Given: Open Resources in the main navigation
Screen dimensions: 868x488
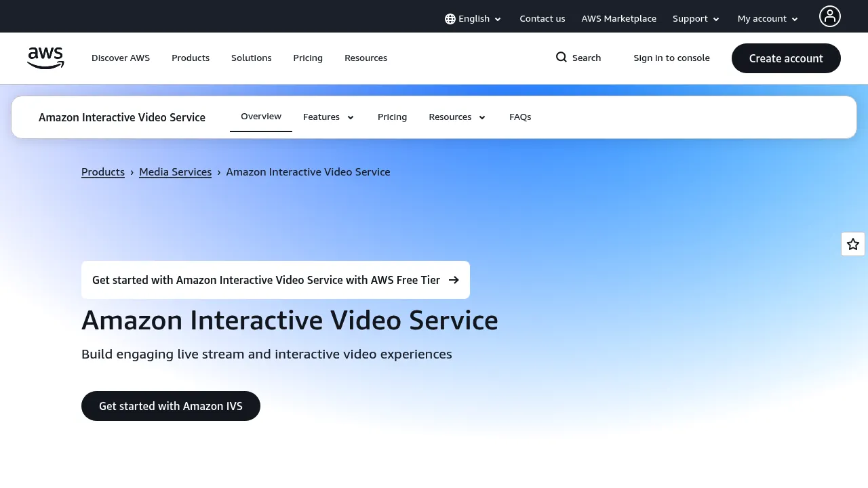Looking at the screenshot, I should coord(366,58).
